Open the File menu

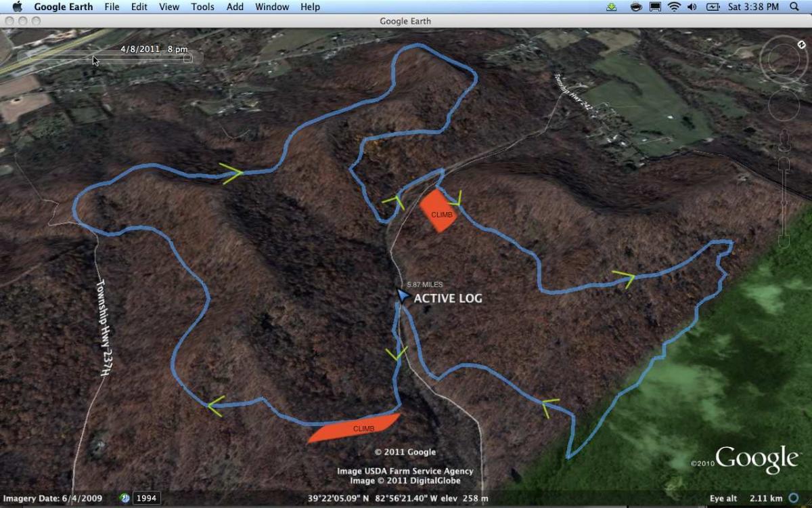click(x=112, y=7)
